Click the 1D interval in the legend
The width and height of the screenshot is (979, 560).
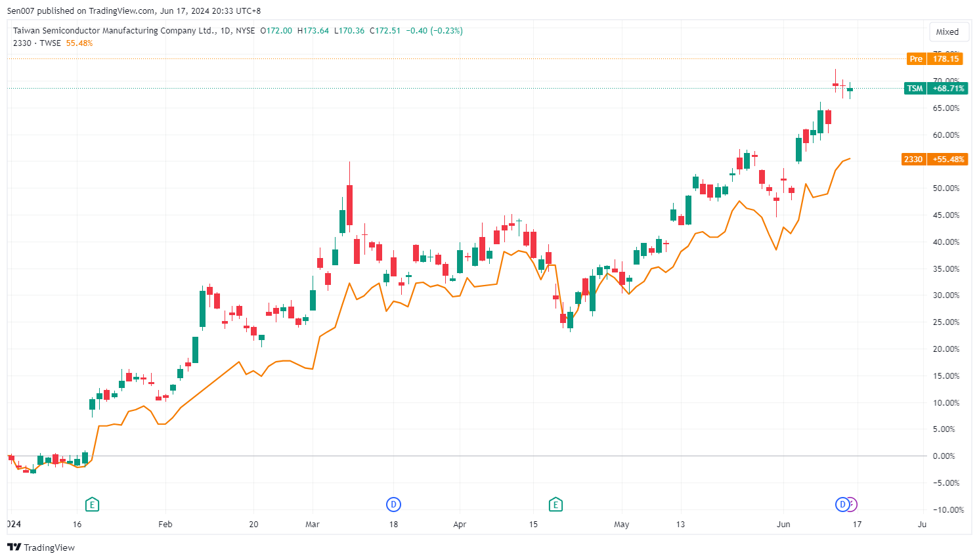[x=225, y=31]
